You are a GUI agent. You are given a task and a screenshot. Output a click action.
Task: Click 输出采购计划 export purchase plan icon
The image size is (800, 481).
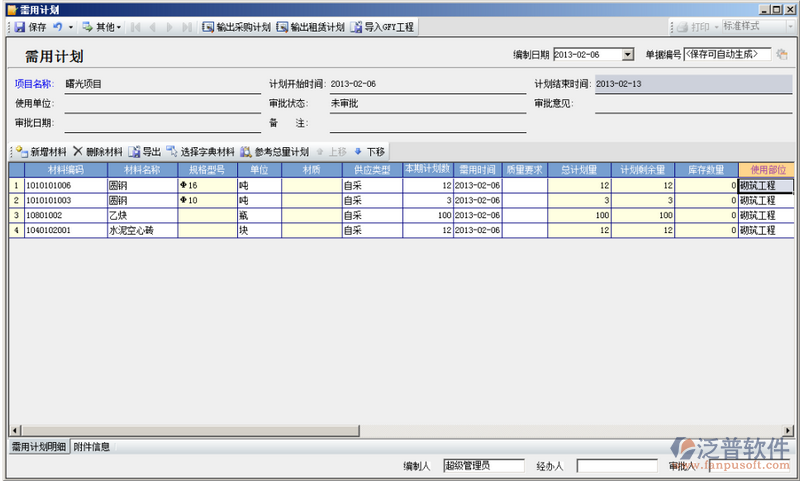tap(208, 27)
